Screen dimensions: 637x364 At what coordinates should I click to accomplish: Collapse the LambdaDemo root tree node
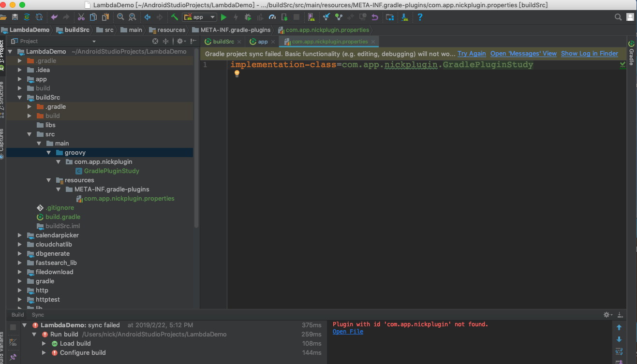10,51
